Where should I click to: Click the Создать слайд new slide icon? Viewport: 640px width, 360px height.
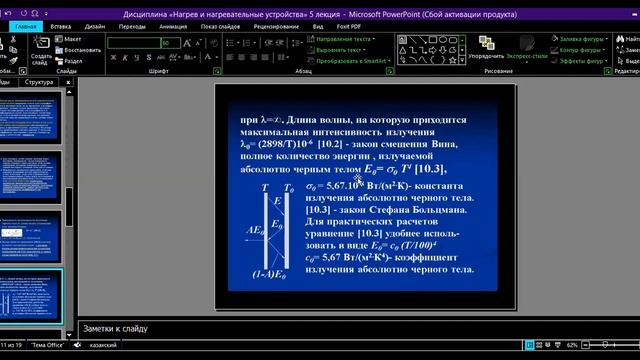point(41,42)
